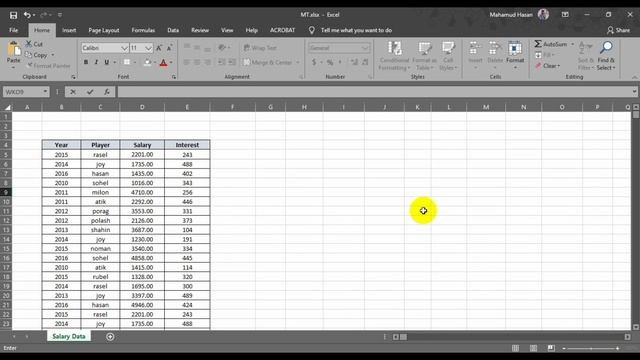Image resolution: width=640 pixels, height=360 pixels.
Task: Switch to the Formulas tab
Action: click(143, 30)
